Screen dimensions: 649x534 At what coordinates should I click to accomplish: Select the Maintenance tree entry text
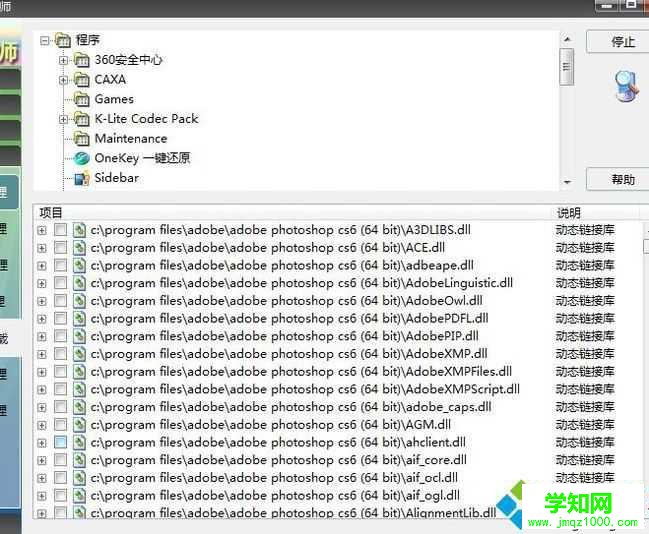coord(131,139)
